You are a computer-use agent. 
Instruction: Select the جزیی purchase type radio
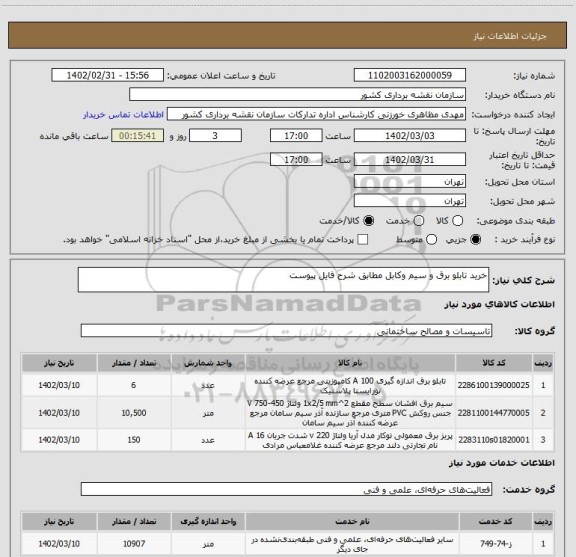click(476, 240)
